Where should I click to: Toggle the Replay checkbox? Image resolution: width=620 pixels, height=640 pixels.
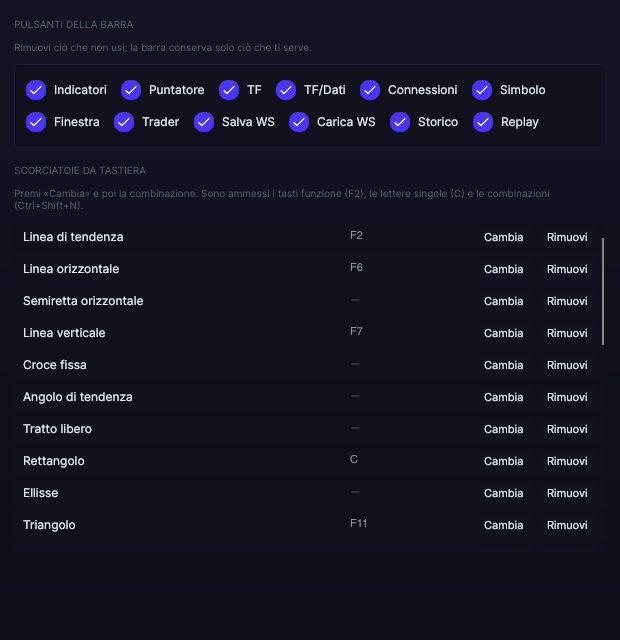click(x=483, y=122)
